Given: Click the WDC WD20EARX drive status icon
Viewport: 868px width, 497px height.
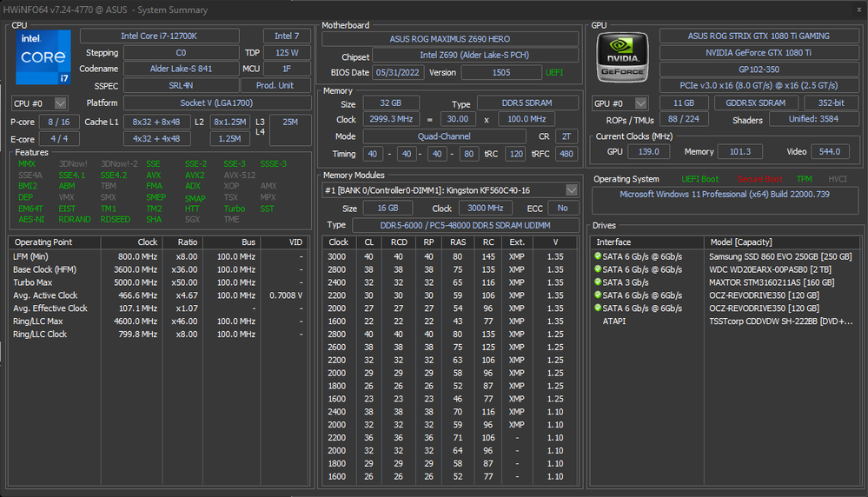Looking at the screenshot, I should (598, 269).
